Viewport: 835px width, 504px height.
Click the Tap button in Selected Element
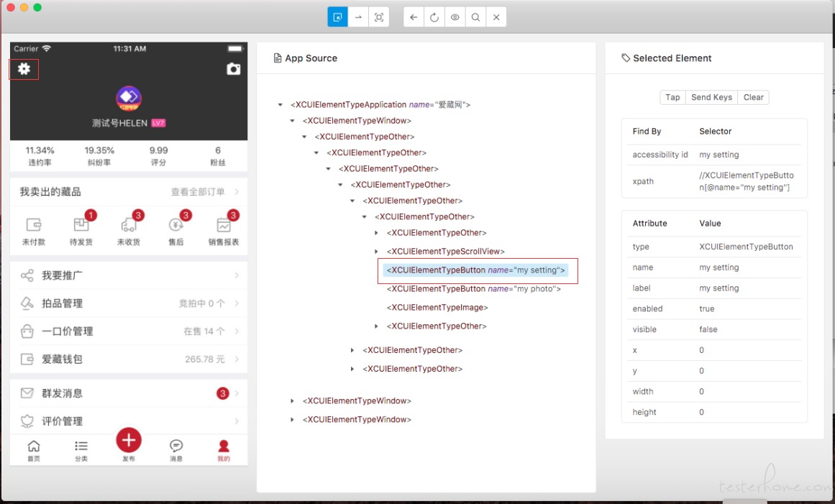coord(672,97)
